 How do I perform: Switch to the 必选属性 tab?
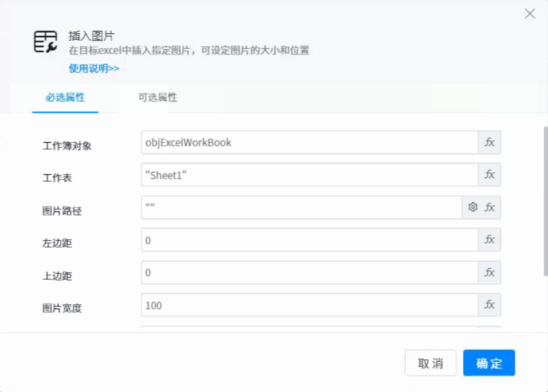click(65, 97)
